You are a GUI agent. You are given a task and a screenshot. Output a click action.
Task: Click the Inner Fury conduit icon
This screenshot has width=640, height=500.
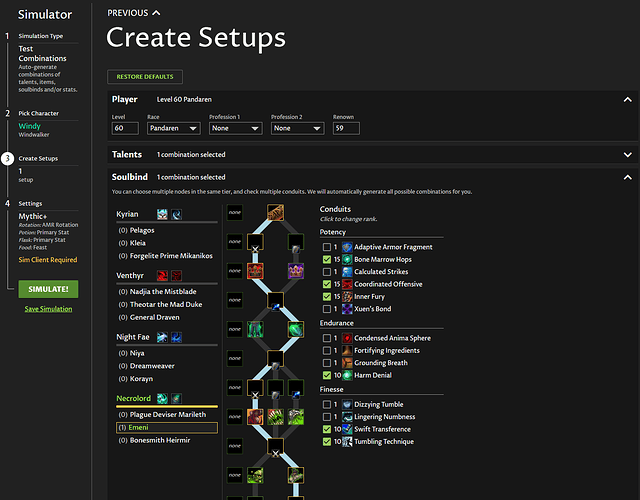(x=347, y=296)
